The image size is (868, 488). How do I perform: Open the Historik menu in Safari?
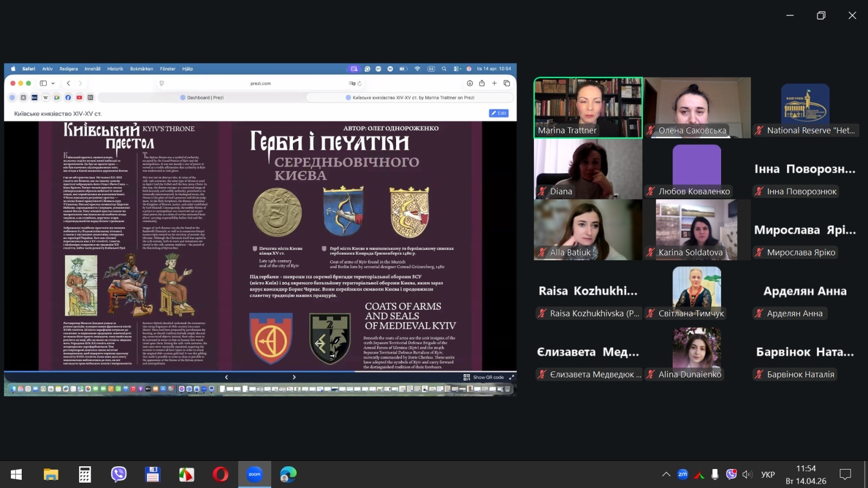(x=115, y=69)
